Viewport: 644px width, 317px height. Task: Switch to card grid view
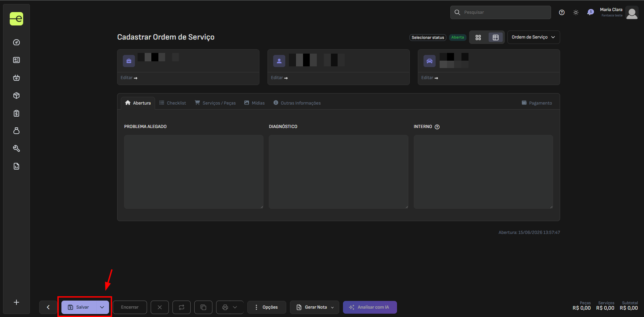coord(478,38)
